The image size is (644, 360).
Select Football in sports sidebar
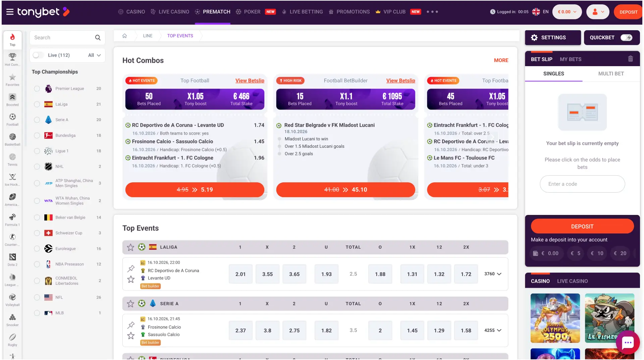tap(12, 120)
